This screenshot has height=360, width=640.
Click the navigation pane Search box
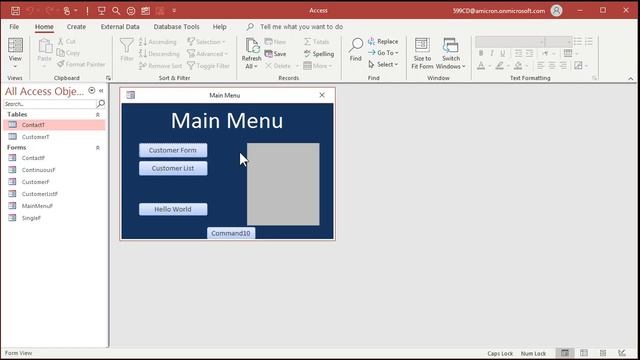point(50,104)
